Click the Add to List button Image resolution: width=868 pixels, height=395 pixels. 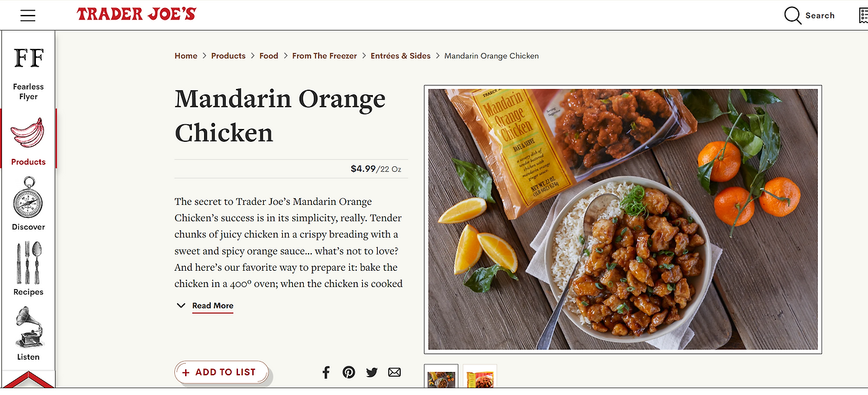tap(221, 372)
